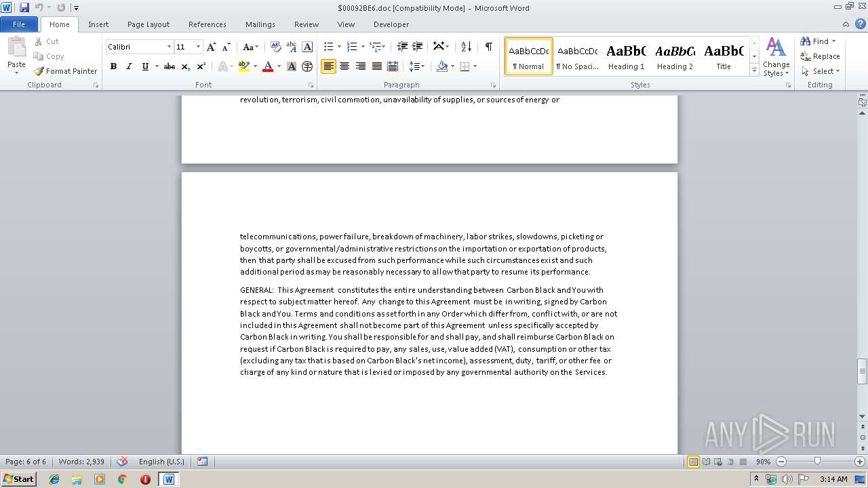This screenshot has height=488, width=868.
Task: Click the Enclose Characters icon
Action: 307,66
